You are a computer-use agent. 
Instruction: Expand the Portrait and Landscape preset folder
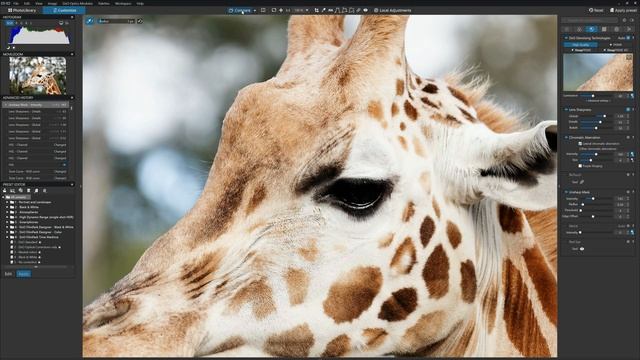pos(7,202)
